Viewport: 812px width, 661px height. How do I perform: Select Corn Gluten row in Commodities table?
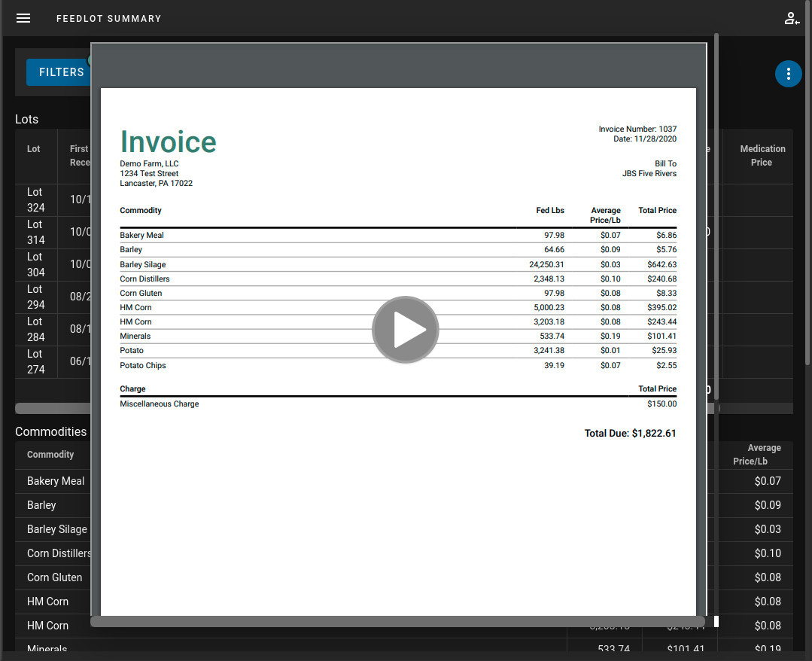[x=55, y=577]
